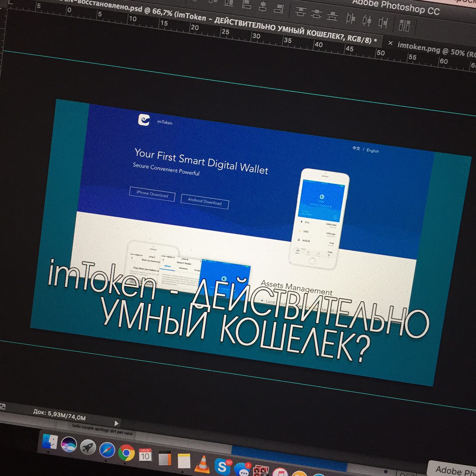Close the imtoken.png tab with its X
476x476 pixels.
pyautogui.click(x=390, y=43)
